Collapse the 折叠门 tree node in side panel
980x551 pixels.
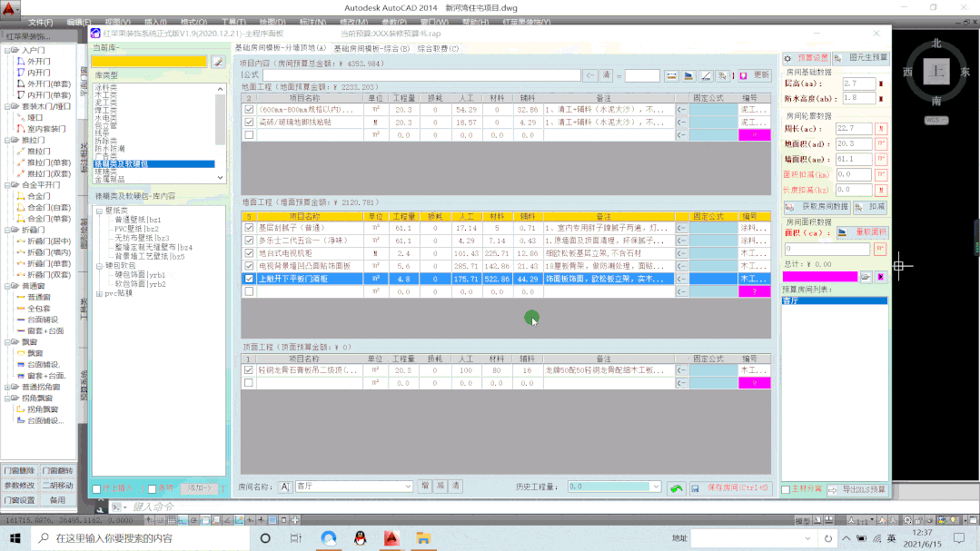[x=7, y=230]
